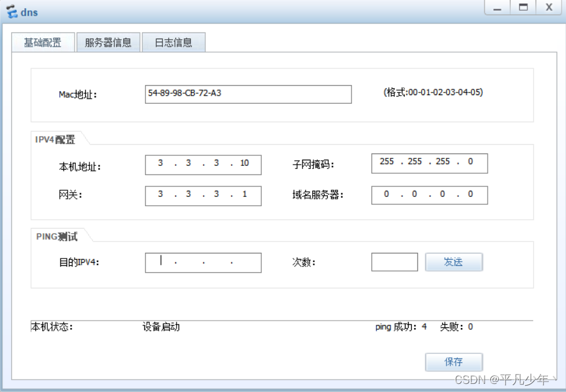Screen dimensions: 566x392
Task: Click the IPV4配置 group label
Action: (x=55, y=140)
